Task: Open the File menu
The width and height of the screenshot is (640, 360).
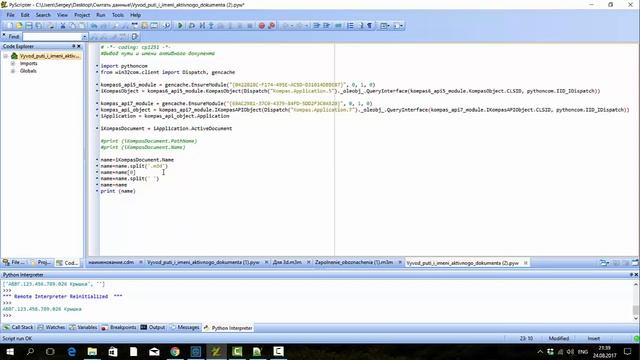Action: (x=11, y=15)
